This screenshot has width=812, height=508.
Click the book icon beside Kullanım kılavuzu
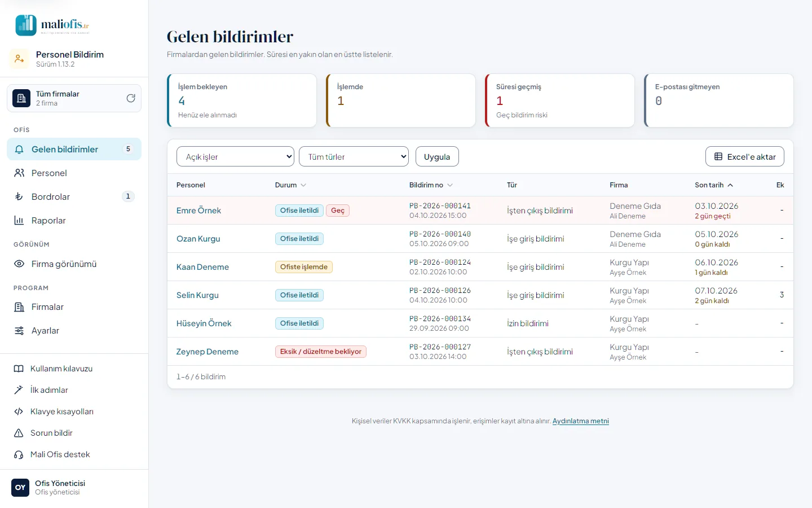[x=19, y=369]
